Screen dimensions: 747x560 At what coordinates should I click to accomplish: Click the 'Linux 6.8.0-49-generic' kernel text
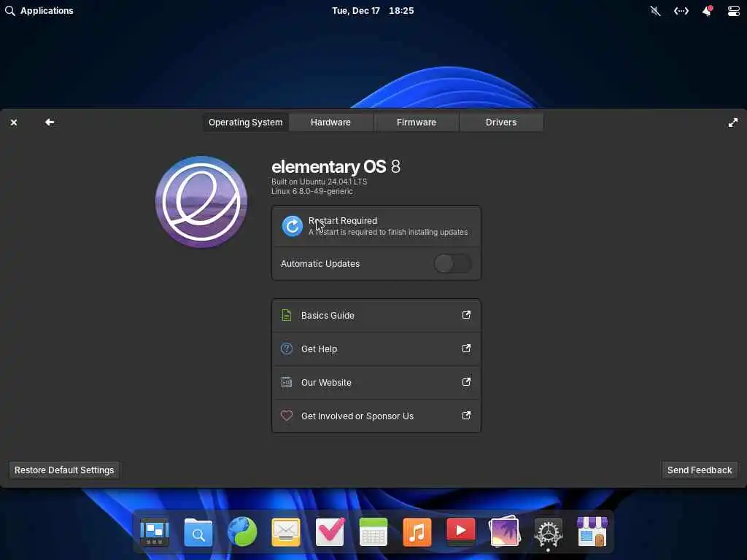point(312,191)
